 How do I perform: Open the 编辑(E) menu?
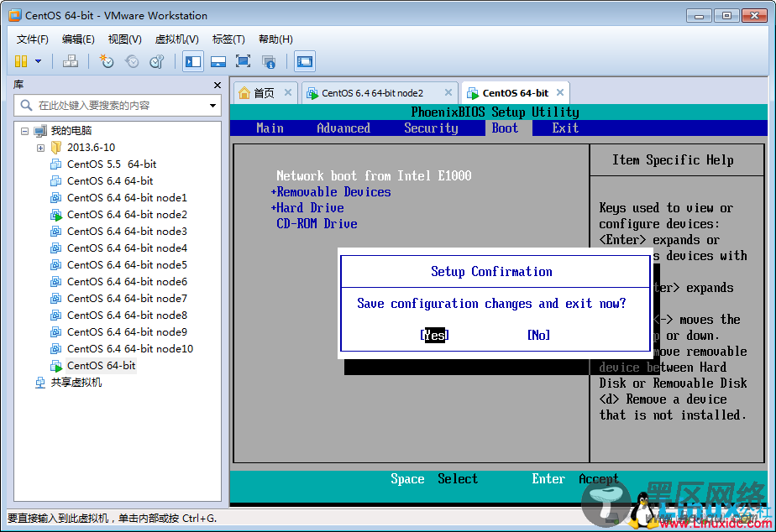(x=78, y=39)
